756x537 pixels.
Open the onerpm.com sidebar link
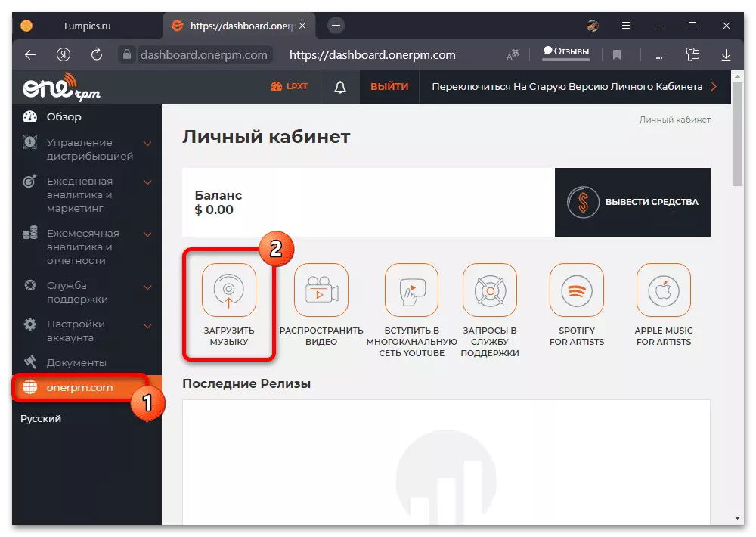click(x=79, y=387)
